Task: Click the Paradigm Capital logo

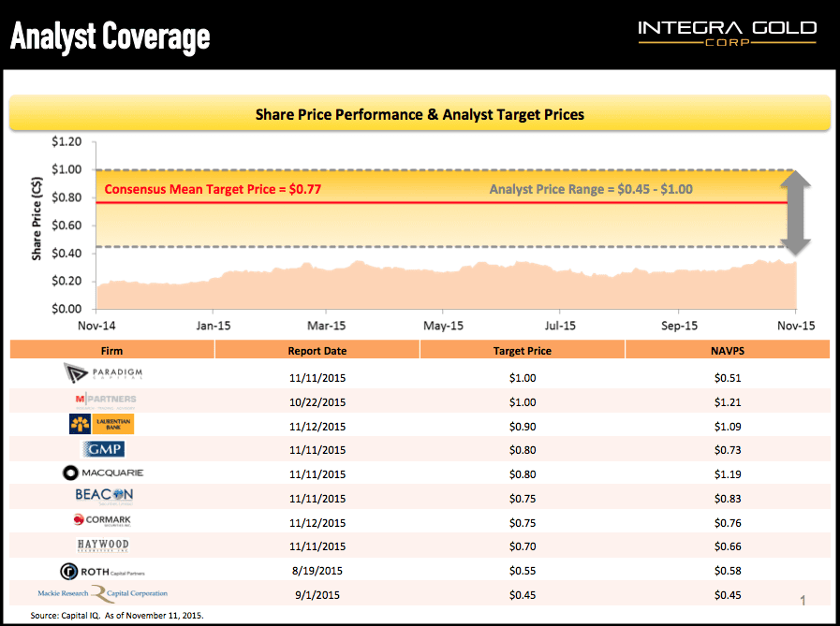Action: pyautogui.click(x=103, y=372)
